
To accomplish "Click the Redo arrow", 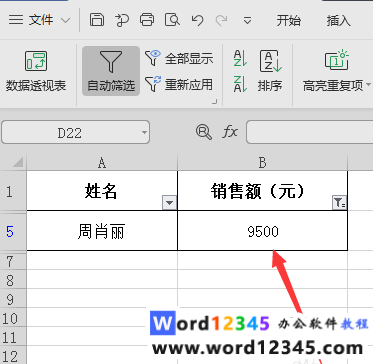I will (222, 20).
